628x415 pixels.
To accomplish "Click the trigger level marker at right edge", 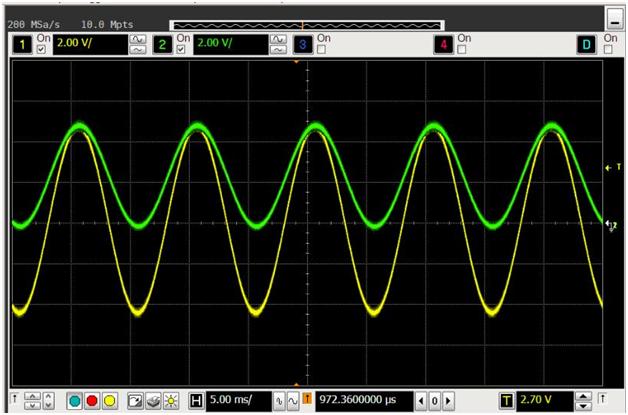I will (613, 167).
